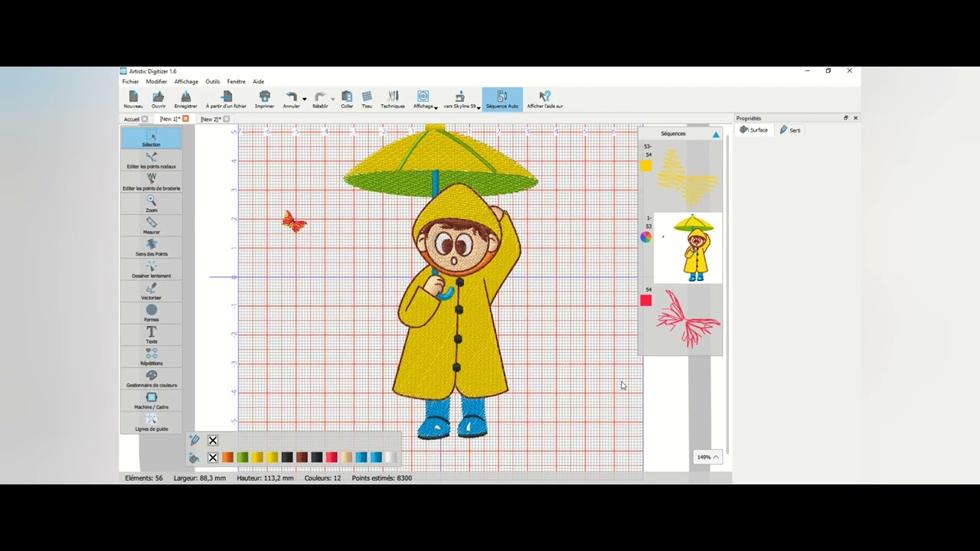
Task: Click 'Afficher l'aide sur' help icon
Action: pos(544,99)
